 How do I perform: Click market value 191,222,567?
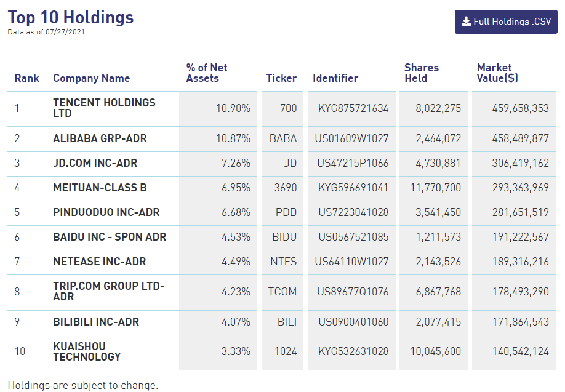coord(520,237)
